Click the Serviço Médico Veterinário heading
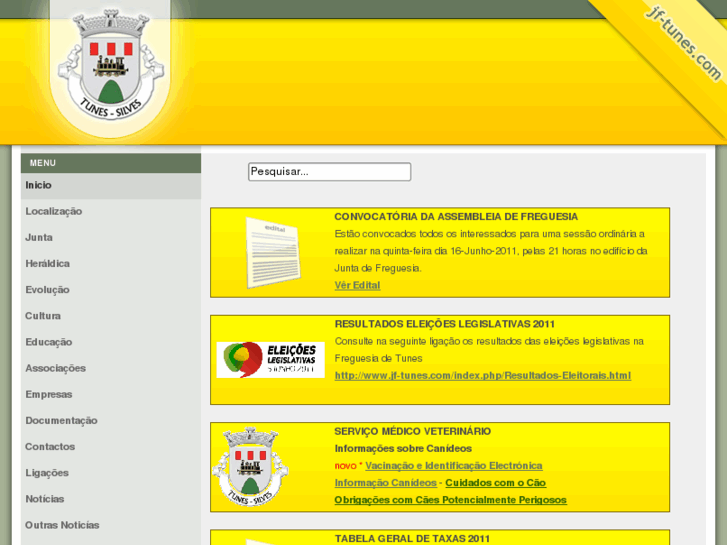 pos(413,431)
